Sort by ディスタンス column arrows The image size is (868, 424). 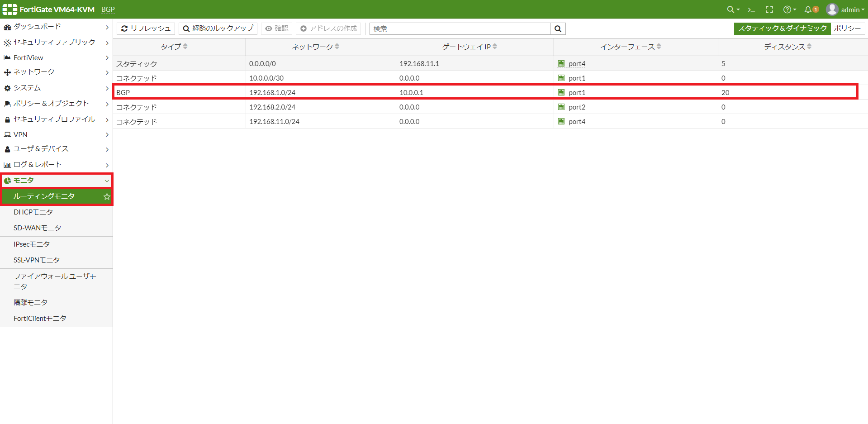(809, 47)
